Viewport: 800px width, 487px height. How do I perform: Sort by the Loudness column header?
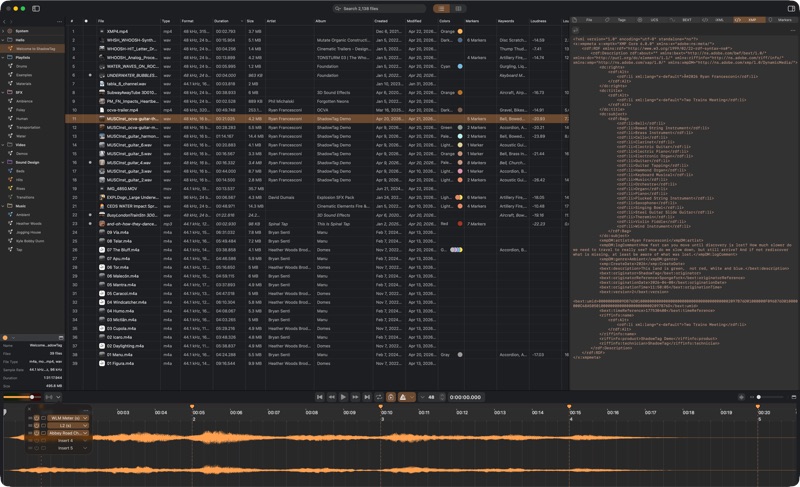(545, 21)
